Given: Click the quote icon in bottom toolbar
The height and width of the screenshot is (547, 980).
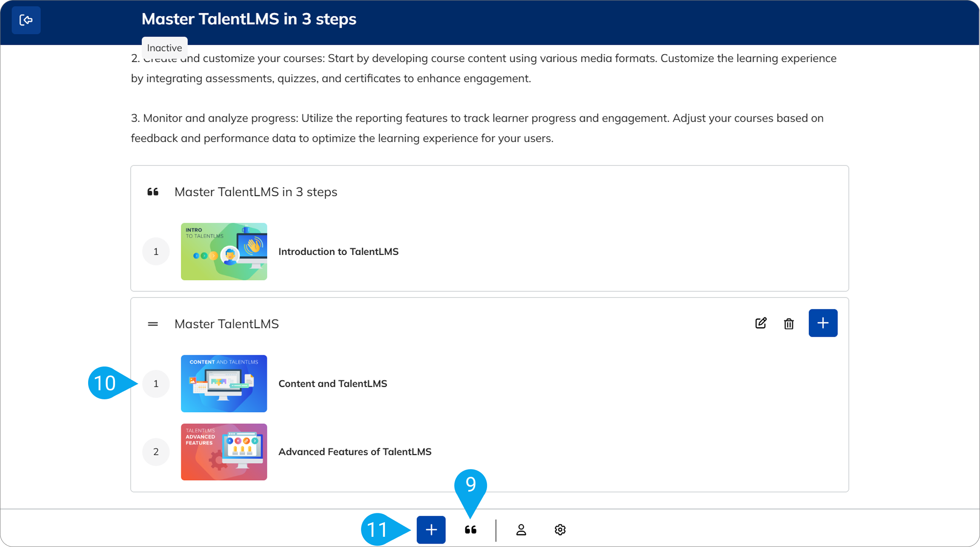Looking at the screenshot, I should pyautogui.click(x=470, y=530).
